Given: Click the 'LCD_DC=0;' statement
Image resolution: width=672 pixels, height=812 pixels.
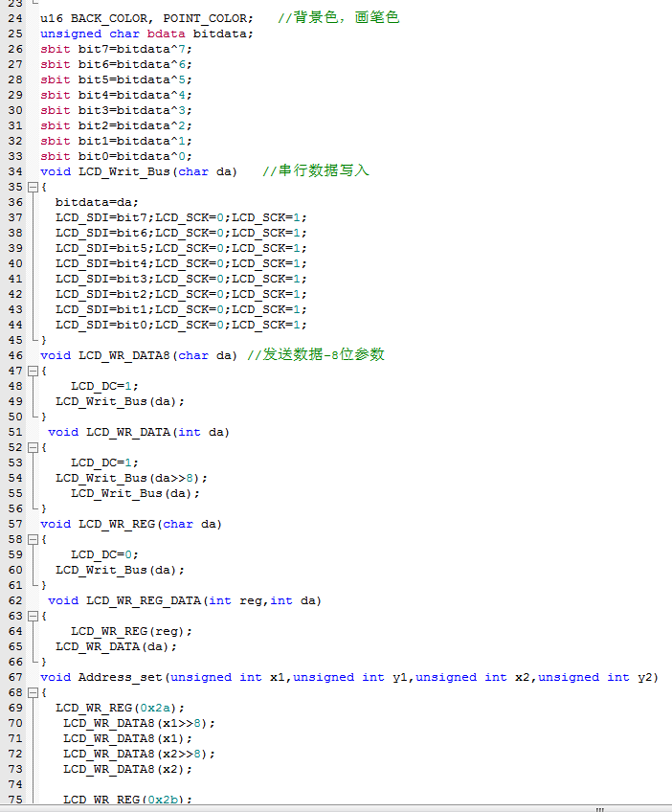Looking at the screenshot, I should point(104,554).
